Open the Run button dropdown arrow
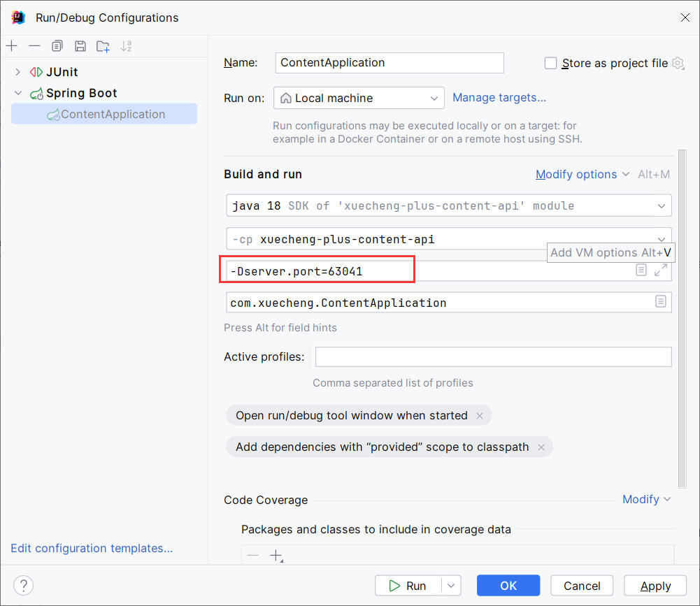This screenshot has height=606, width=700. [x=451, y=586]
